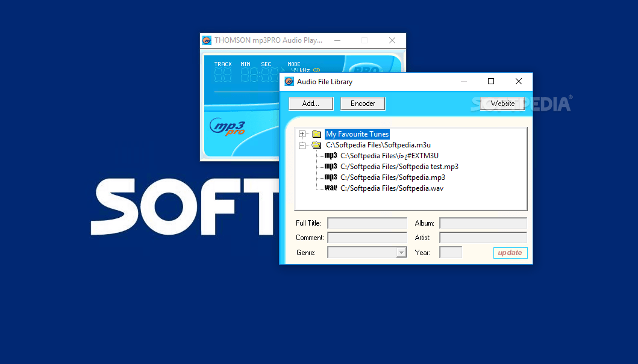Click the Audio File Library title bar logo
638x364 pixels.
(290, 81)
